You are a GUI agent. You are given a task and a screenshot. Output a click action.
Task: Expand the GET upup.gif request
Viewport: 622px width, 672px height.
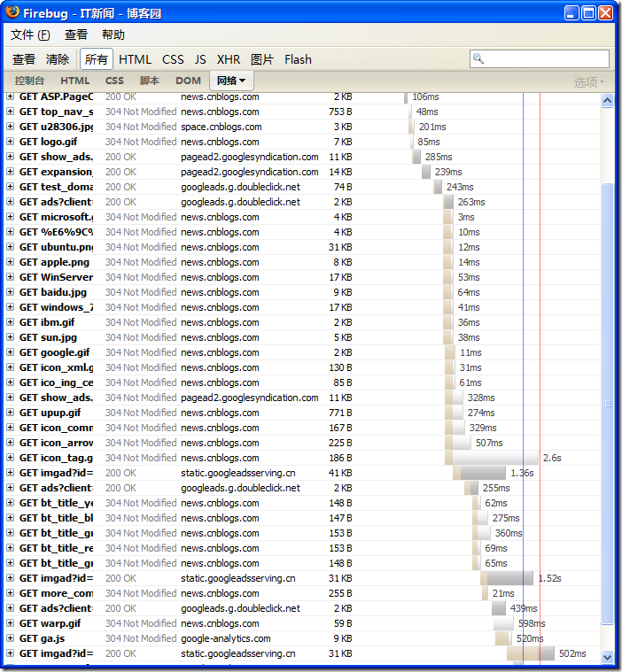click(x=10, y=413)
